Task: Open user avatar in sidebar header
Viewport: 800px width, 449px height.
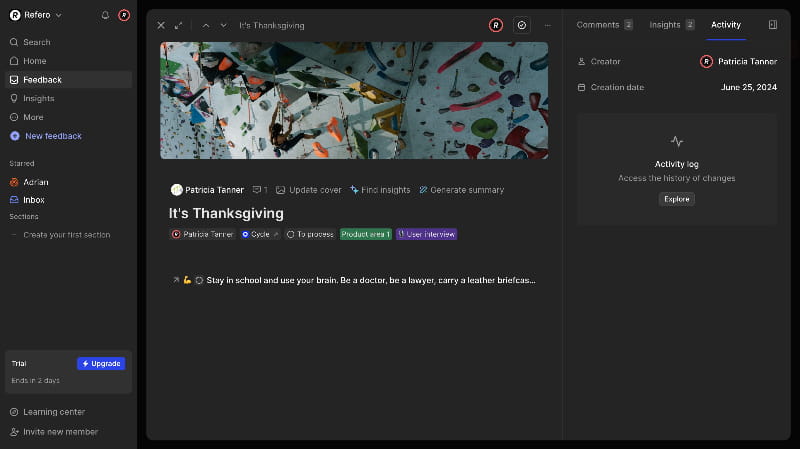Action: tap(124, 15)
